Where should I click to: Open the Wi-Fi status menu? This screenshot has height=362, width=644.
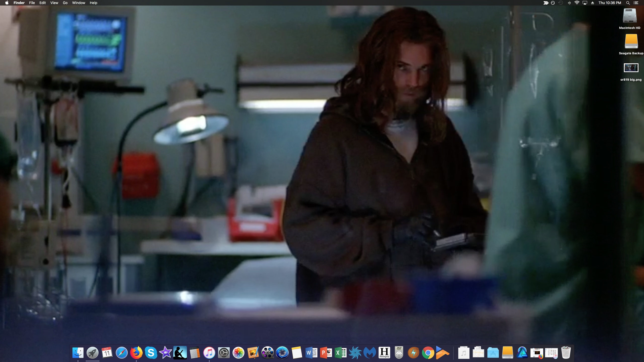click(x=577, y=3)
